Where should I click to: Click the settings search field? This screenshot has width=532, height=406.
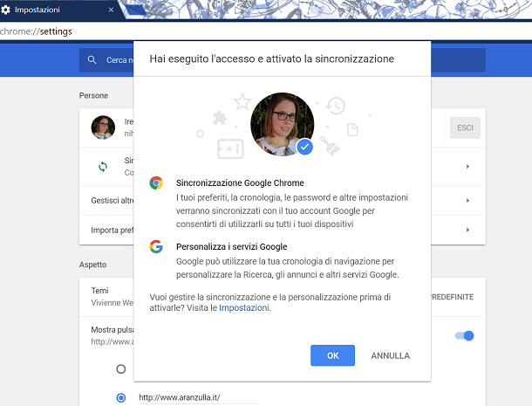click(x=283, y=60)
